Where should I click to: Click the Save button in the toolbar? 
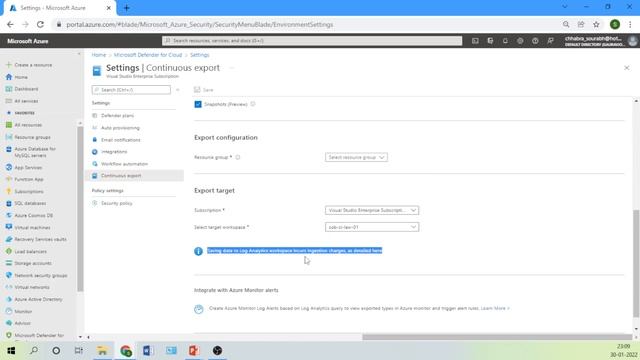point(204,90)
